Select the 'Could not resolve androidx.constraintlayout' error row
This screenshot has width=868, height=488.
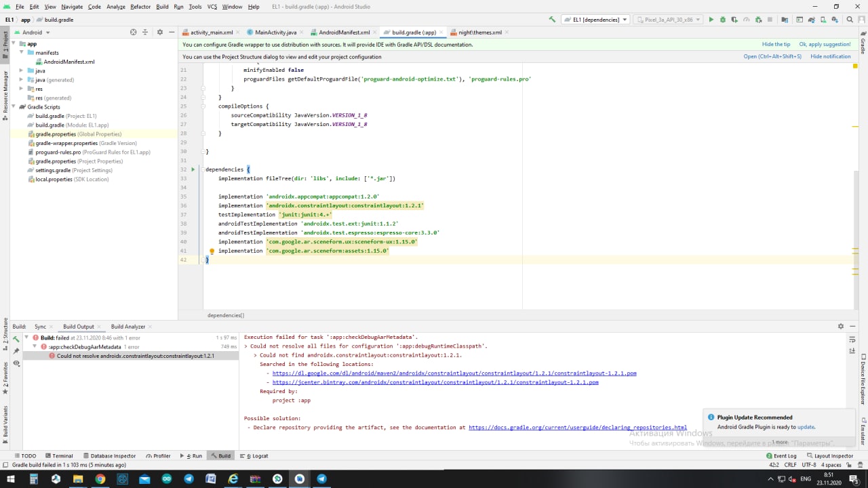(x=131, y=356)
